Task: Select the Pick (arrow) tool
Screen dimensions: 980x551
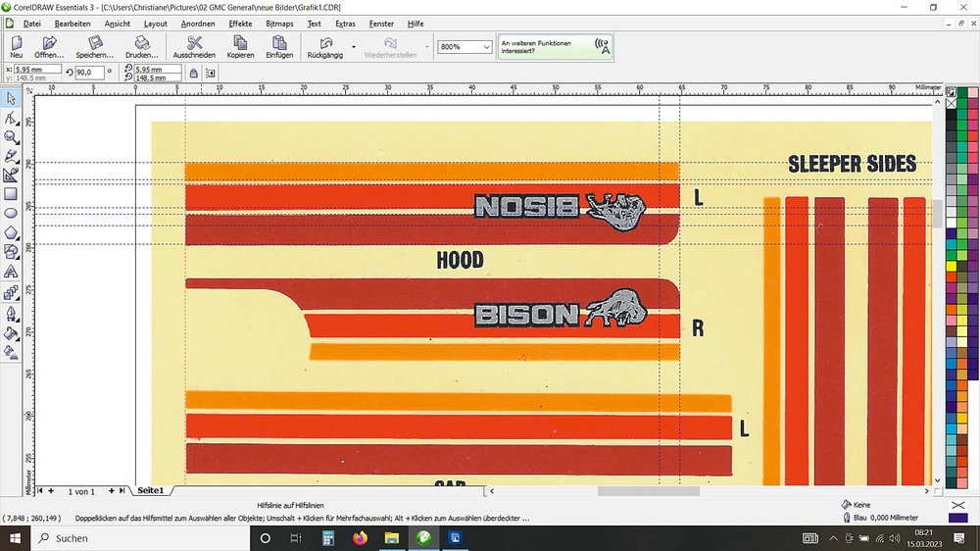Action: pyautogui.click(x=11, y=98)
